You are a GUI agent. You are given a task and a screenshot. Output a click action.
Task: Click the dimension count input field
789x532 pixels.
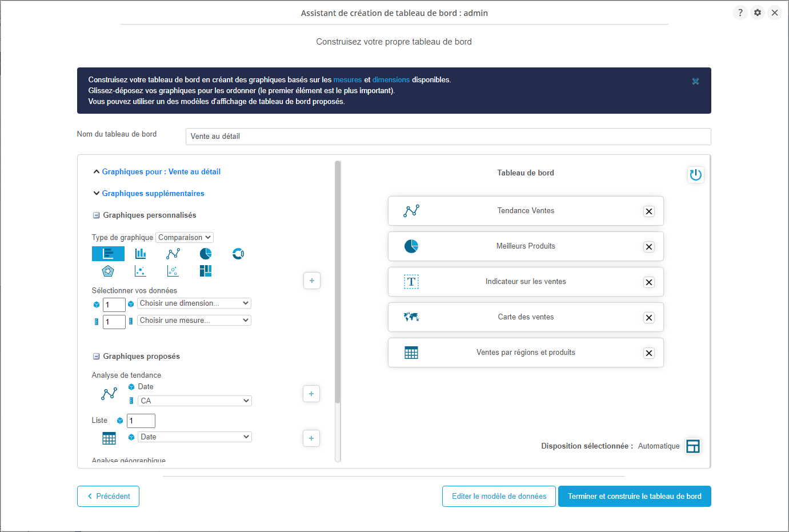[x=114, y=305]
